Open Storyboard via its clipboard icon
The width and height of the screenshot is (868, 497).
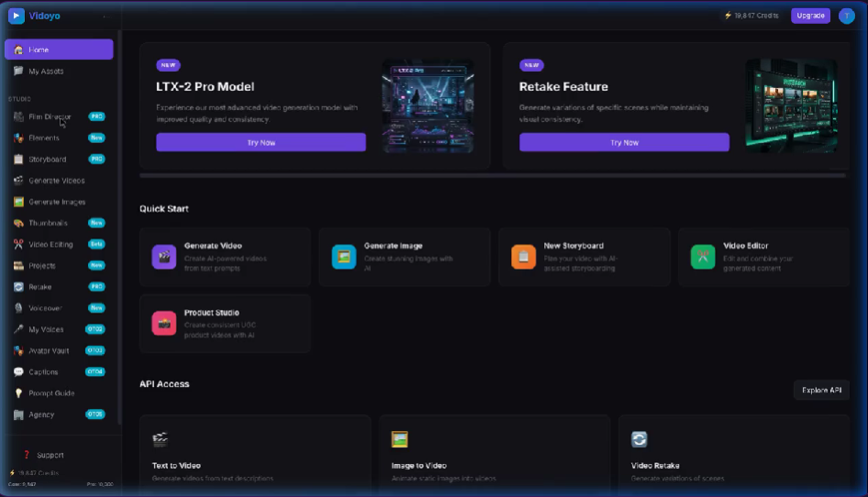click(x=19, y=160)
